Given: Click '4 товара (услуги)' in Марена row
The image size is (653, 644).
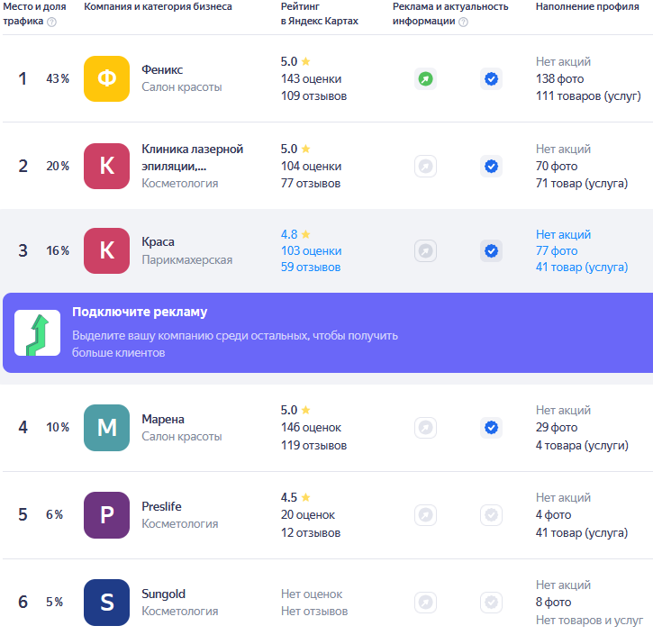Looking at the screenshot, I should (x=582, y=445).
